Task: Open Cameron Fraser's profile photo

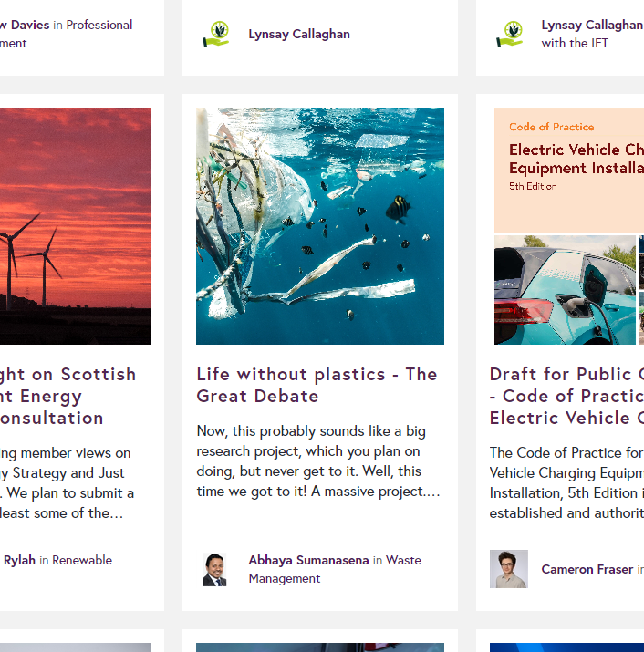Action: [509, 569]
